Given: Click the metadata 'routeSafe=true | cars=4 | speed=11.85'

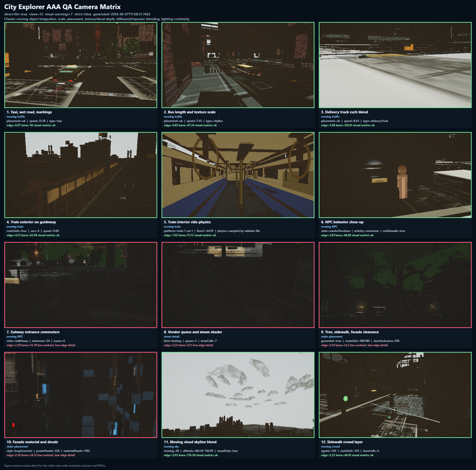Looking at the screenshot, I should click(x=33, y=231).
